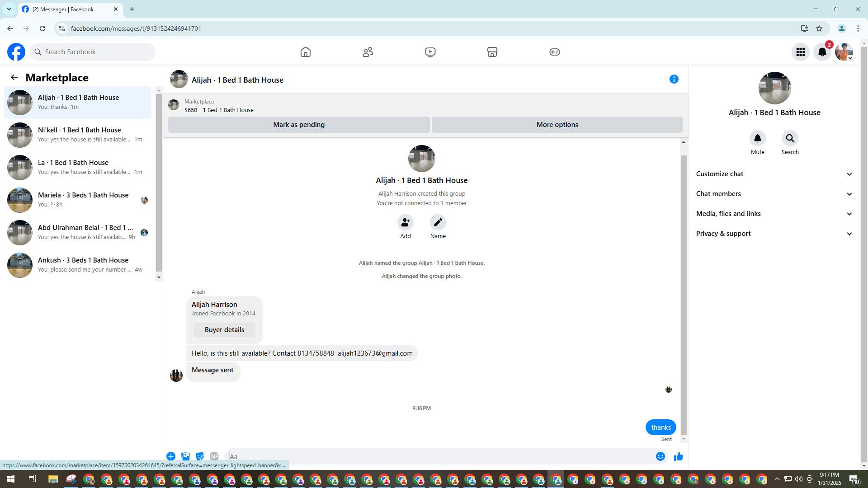The image size is (868, 488).
Task: Click the sent 'thanks' message bubble
Action: coord(661,427)
